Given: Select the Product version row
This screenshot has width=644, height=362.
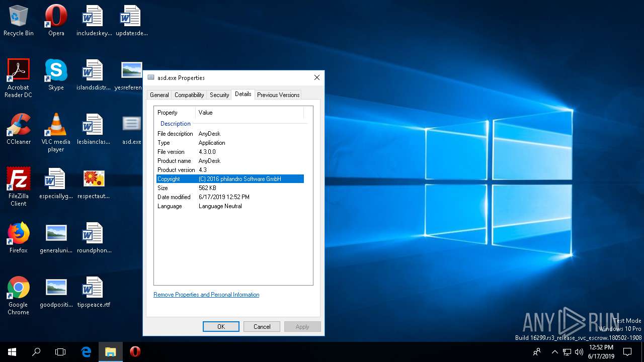Looking at the screenshot, I should pos(230,170).
